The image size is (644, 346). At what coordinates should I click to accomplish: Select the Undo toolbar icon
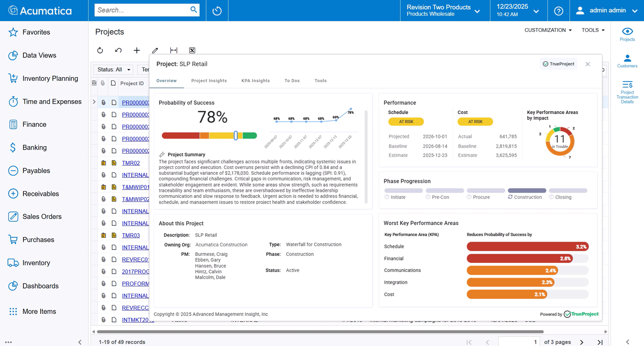tap(118, 50)
